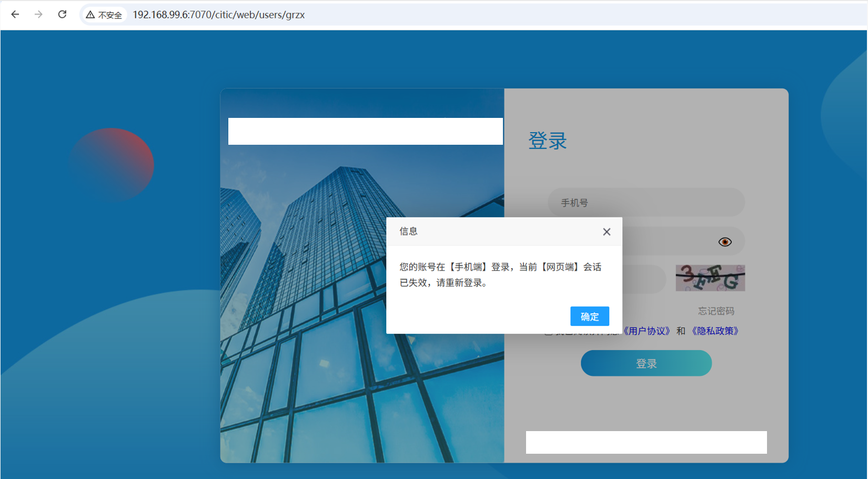
Task: Select the address bar URL text
Action: [x=218, y=15]
